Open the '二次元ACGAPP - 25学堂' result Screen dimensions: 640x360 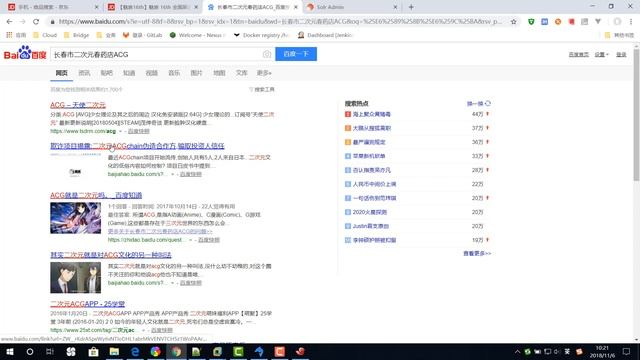pos(87,304)
